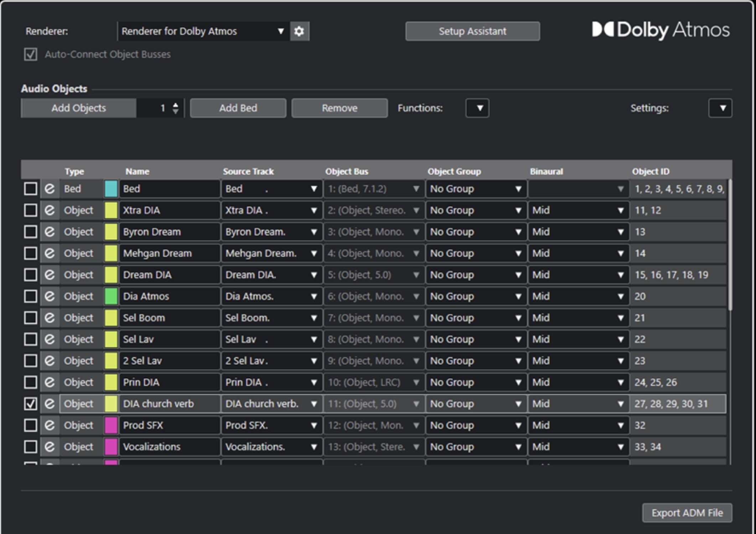Image resolution: width=756 pixels, height=534 pixels.
Task: Click the Export ADM File button
Action: click(x=687, y=513)
